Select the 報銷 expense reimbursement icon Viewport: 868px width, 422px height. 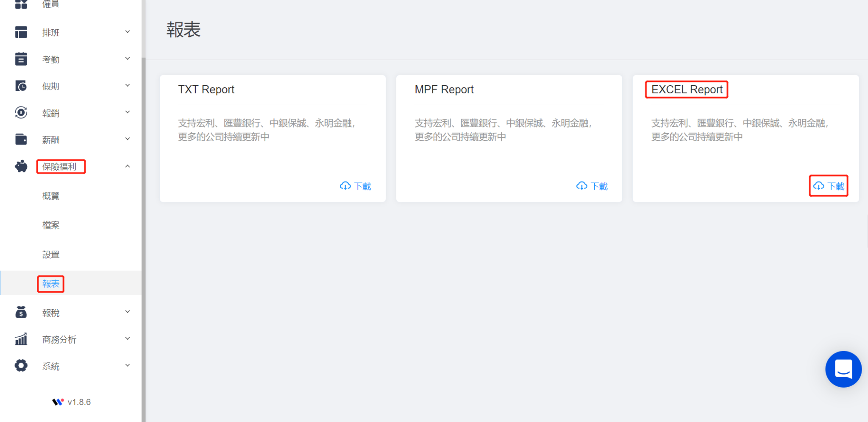[21, 112]
